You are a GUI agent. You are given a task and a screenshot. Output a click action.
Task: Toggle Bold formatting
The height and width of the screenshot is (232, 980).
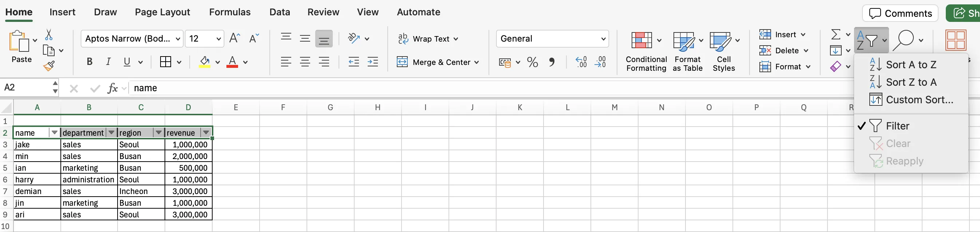click(x=90, y=62)
